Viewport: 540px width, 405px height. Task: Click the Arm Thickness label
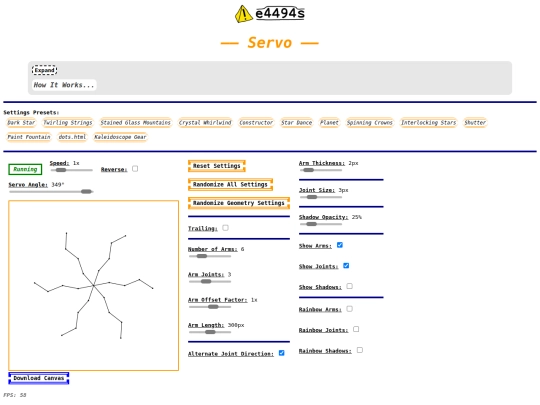pos(322,163)
